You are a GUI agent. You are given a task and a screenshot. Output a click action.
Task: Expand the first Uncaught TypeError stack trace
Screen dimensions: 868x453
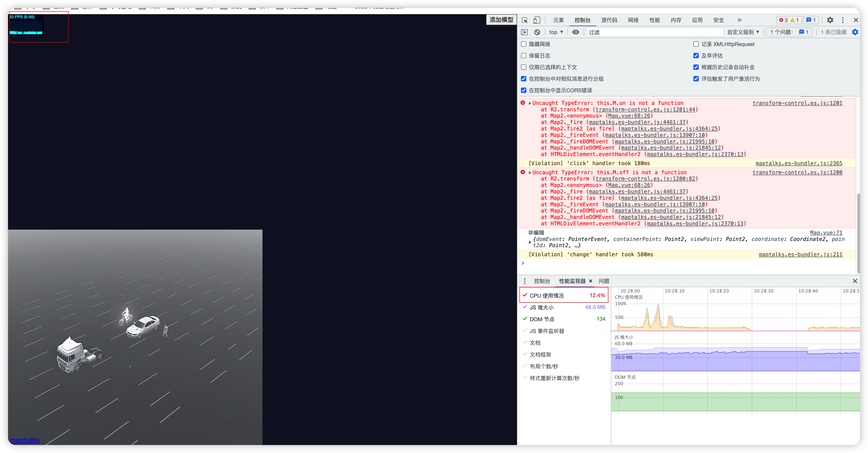coord(530,103)
